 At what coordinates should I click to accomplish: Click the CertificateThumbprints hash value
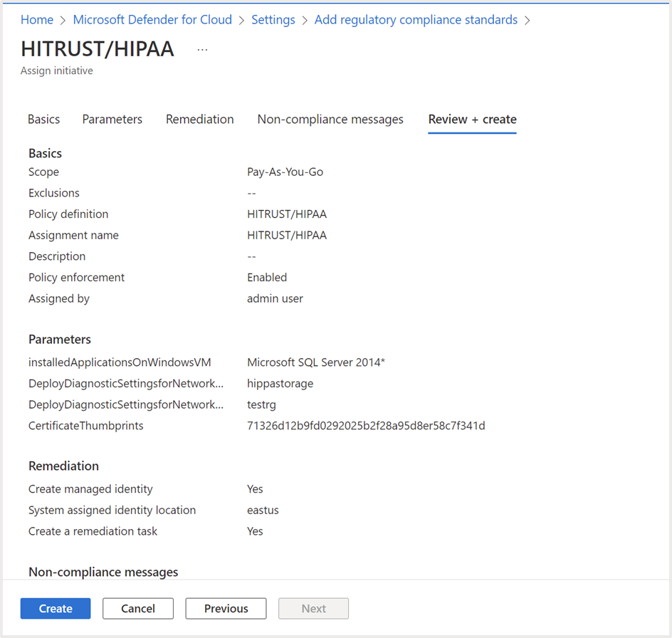(366, 426)
